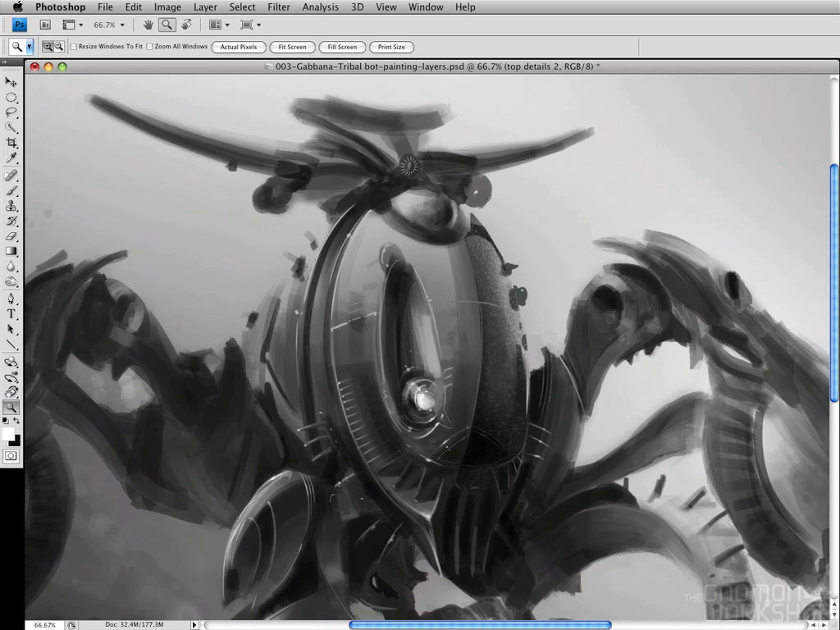Image resolution: width=840 pixels, height=630 pixels.
Task: Click the vertical scrollbar thumb
Action: 834,282
